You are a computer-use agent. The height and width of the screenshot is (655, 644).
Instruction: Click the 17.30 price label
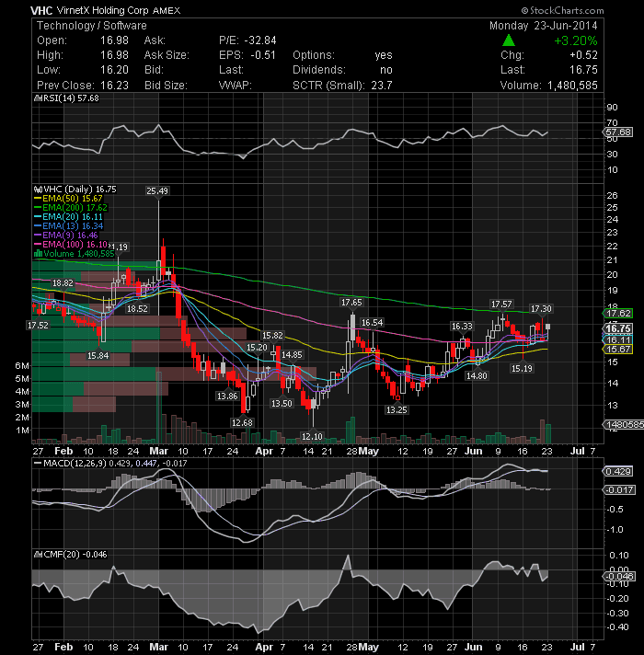point(540,309)
